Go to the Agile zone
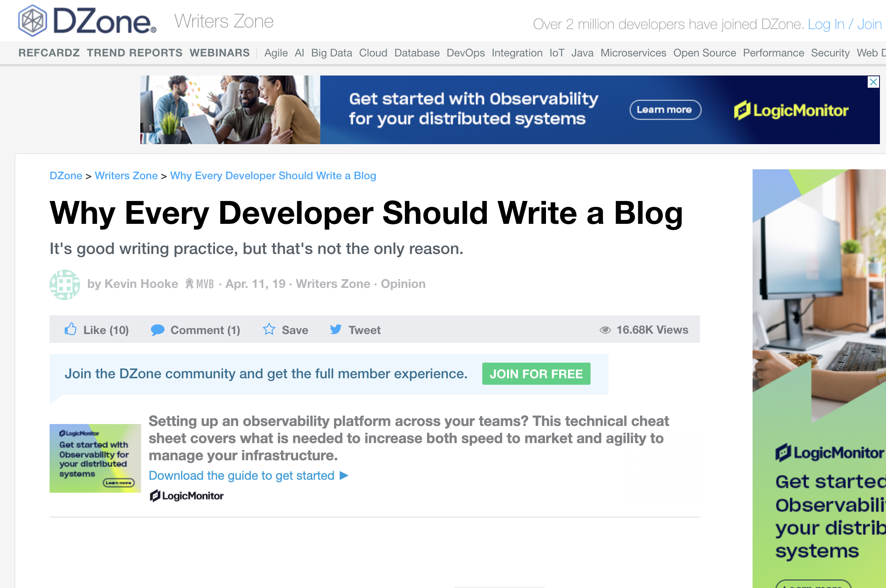This screenshot has height=588, width=886. [276, 53]
